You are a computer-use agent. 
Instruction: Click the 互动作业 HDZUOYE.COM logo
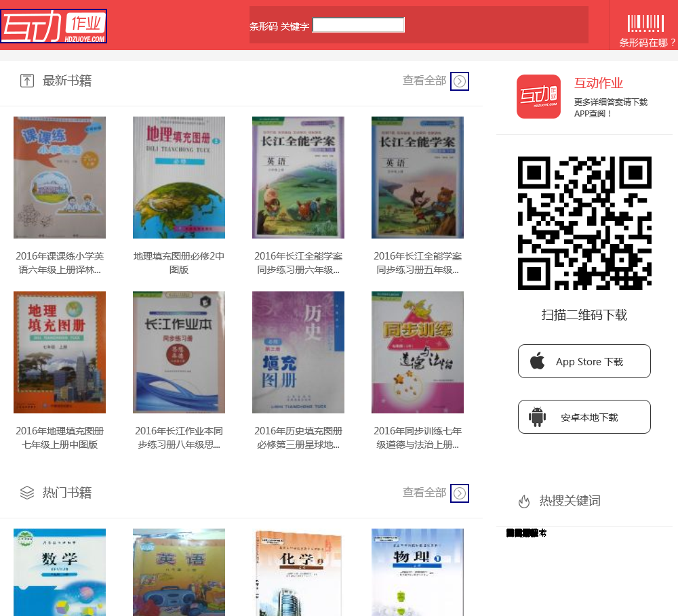54,26
